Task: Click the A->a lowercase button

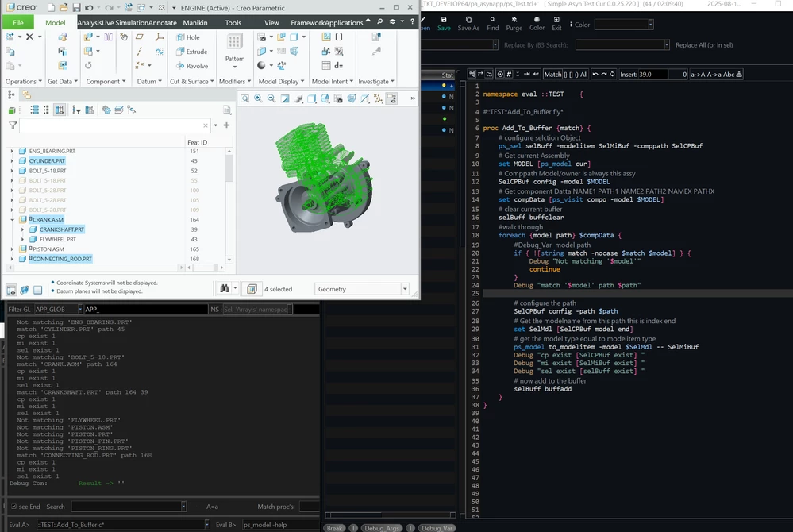Action: click(714, 75)
